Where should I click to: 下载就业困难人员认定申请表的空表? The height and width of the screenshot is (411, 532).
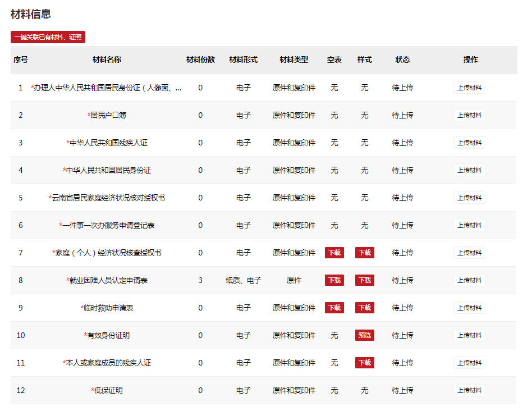[x=334, y=280]
